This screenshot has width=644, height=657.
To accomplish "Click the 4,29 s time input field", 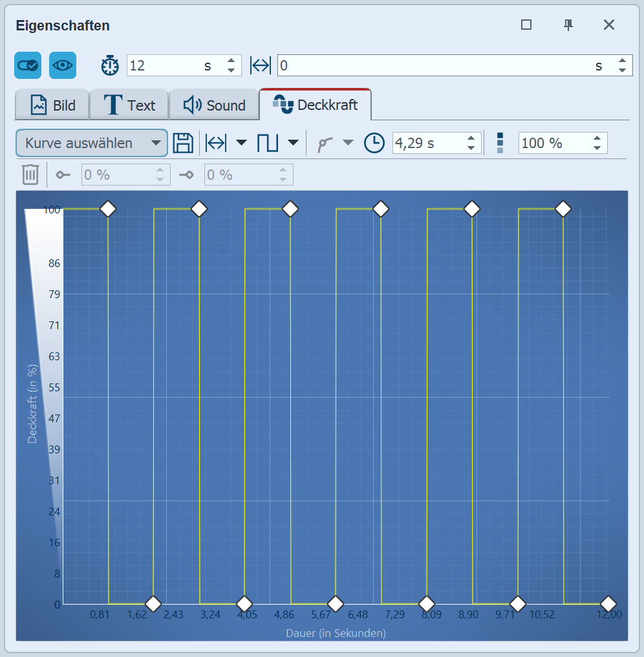I will click(428, 143).
